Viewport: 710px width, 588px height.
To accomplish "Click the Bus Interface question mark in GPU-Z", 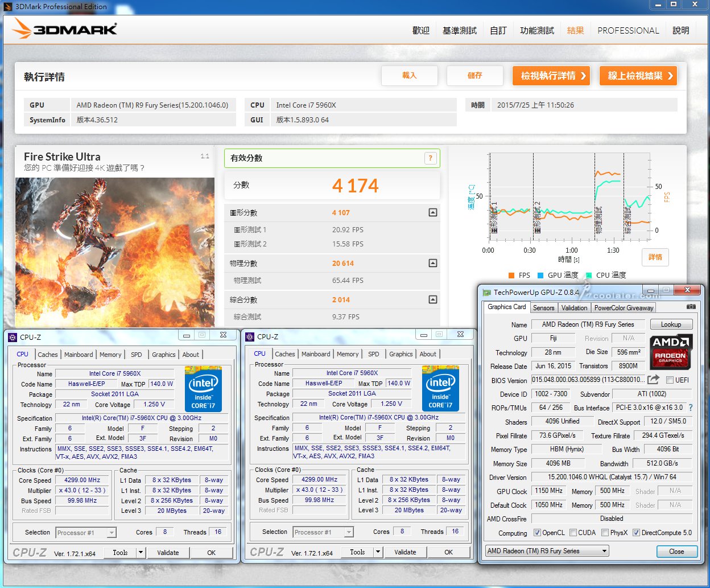I will tap(691, 408).
